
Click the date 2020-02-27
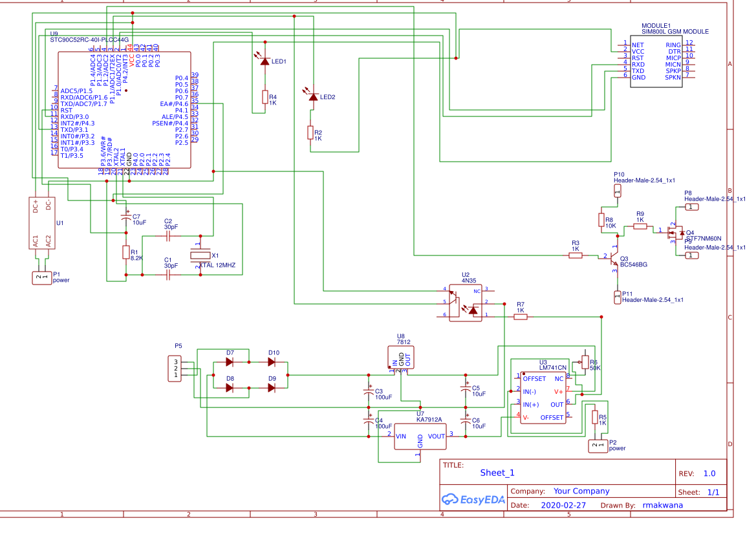click(563, 505)
